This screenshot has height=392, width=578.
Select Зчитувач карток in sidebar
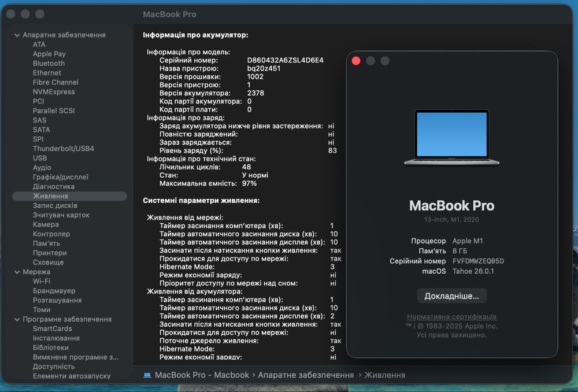click(x=61, y=215)
